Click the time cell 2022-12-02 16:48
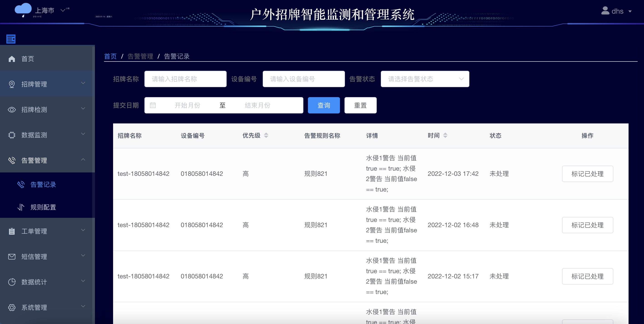This screenshot has height=324, width=644. coord(453,225)
